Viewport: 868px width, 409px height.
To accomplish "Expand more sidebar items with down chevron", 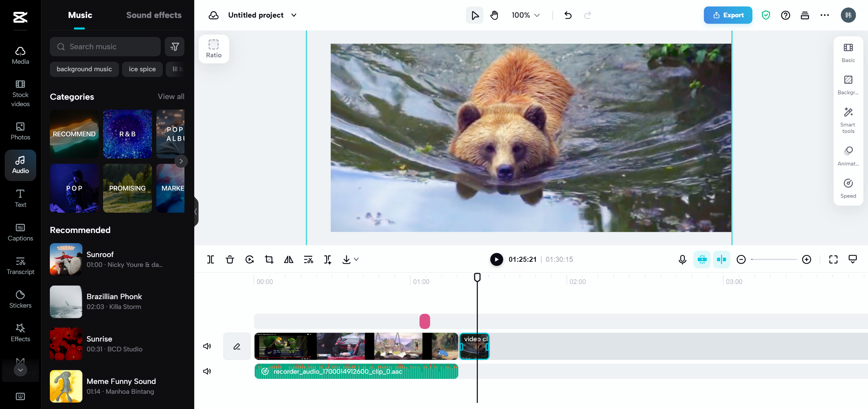I will tap(20, 370).
